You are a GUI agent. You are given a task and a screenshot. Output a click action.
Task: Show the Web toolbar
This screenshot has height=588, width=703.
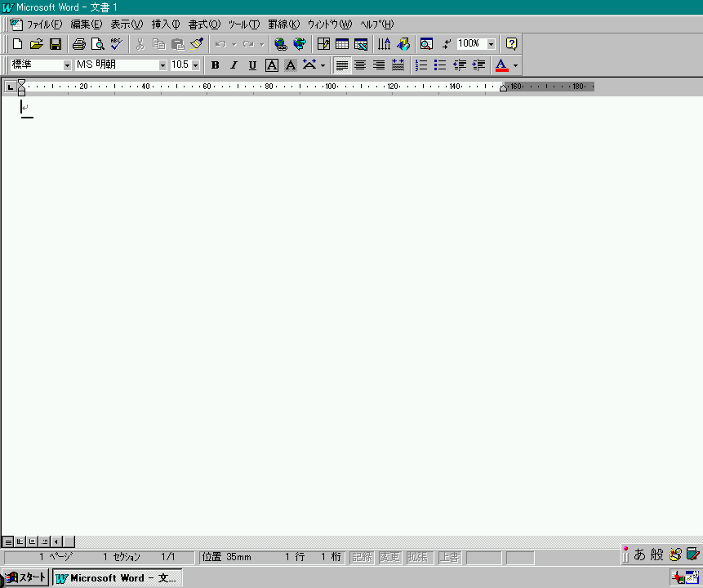(300, 44)
